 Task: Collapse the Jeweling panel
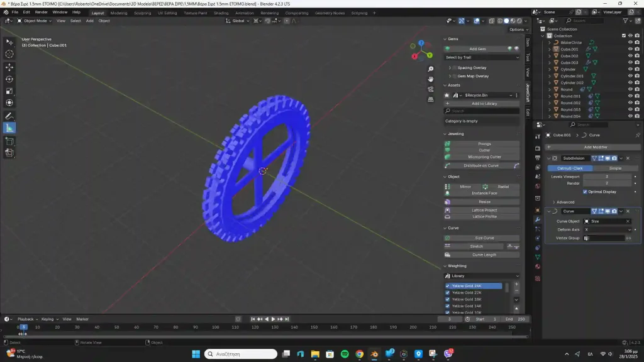445,134
